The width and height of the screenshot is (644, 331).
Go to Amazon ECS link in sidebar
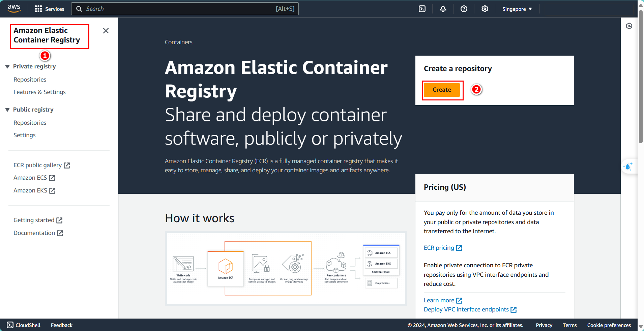30,178
